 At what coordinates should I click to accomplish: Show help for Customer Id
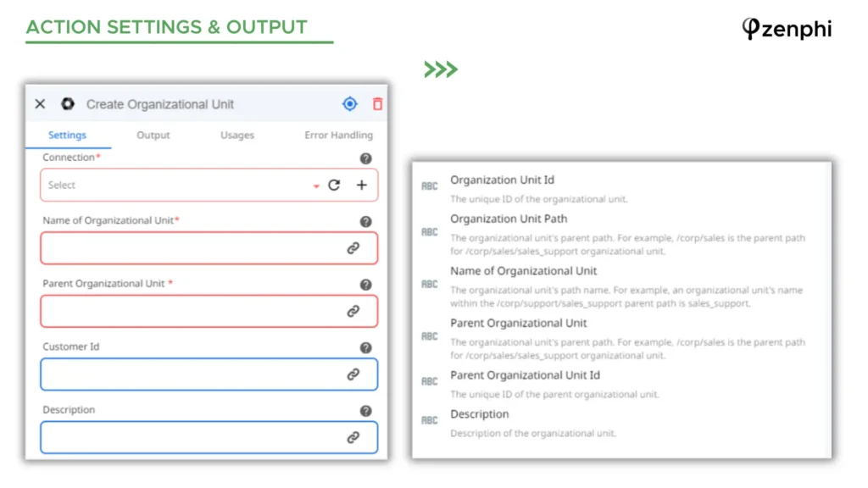366,348
